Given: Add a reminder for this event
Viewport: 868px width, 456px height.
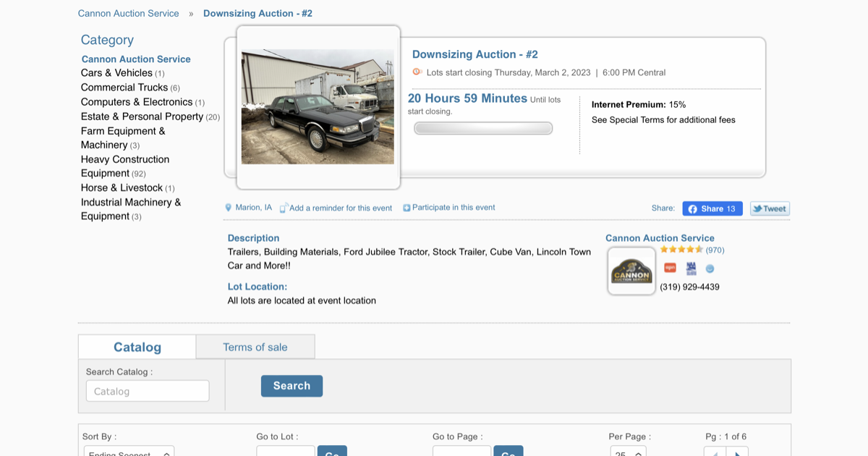Looking at the screenshot, I should (x=340, y=208).
